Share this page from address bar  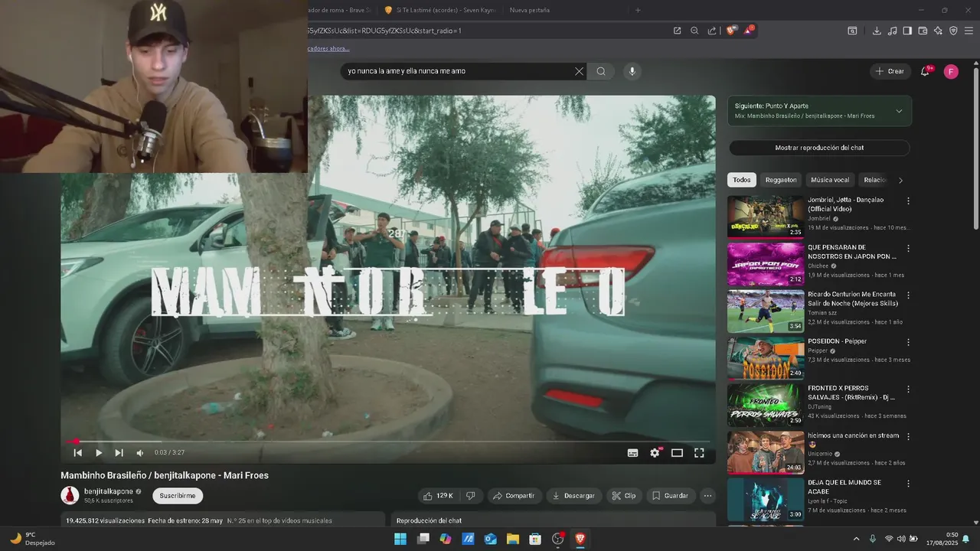pyautogui.click(x=712, y=31)
